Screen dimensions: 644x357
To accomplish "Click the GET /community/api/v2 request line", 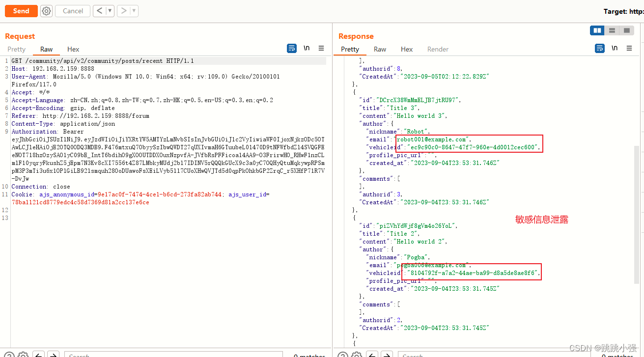I will 103,61.
